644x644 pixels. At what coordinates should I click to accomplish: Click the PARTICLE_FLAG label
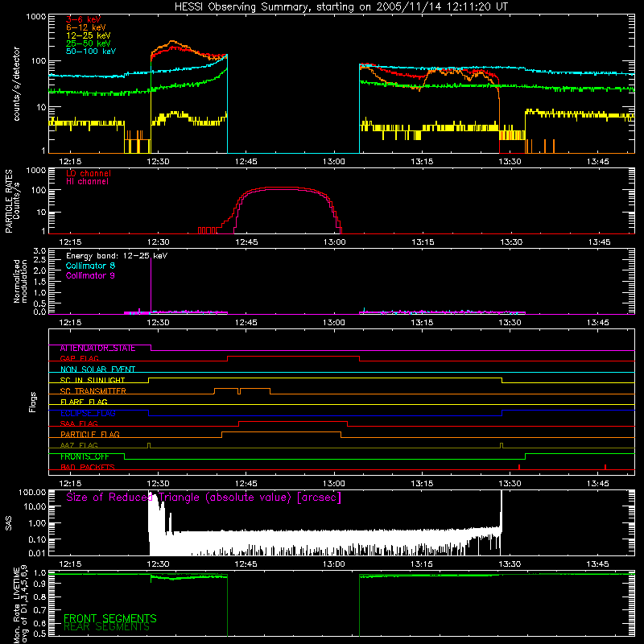pos(90,435)
